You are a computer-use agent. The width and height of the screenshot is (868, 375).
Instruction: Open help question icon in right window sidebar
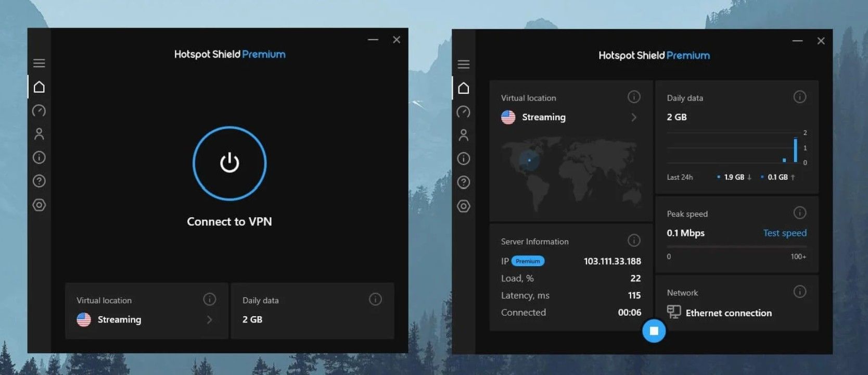(463, 182)
